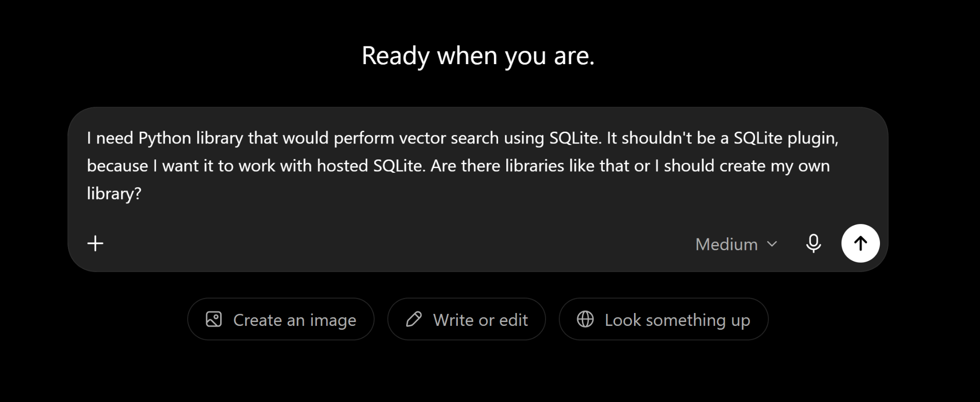The width and height of the screenshot is (980, 402).
Task: Click the word shouldn't in the prompt
Action: click(x=657, y=138)
